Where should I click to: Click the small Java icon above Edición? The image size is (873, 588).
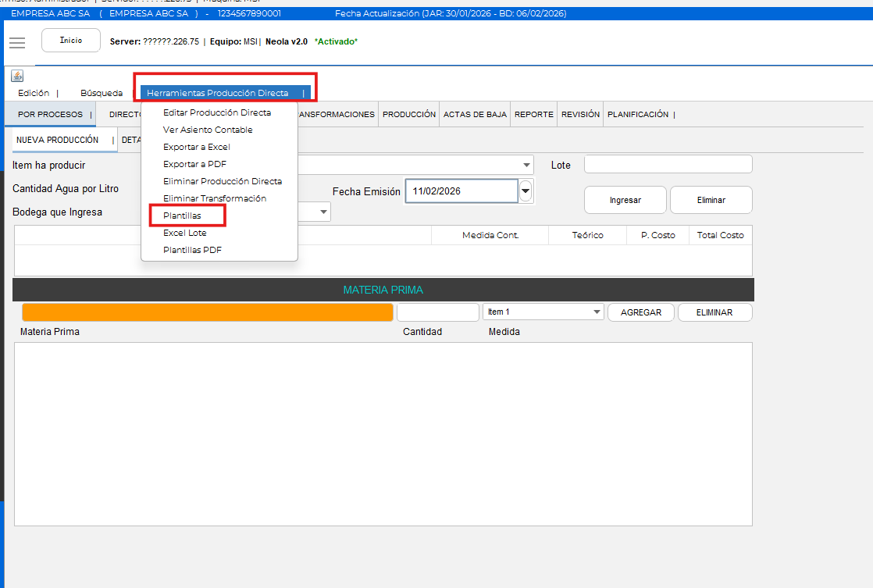(x=17, y=76)
